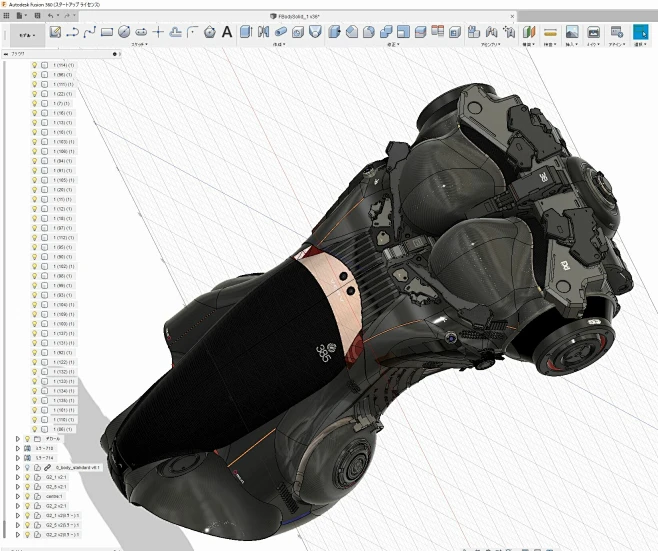
Task: Hide the G2_1 v2:1 component lightbulb
Action: tap(28, 477)
